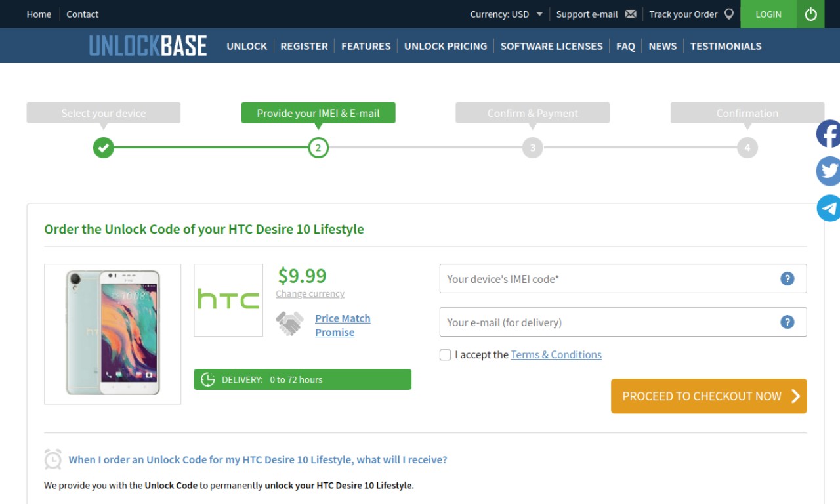840x504 pixels.
Task: Open the FEATURES menu item
Action: click(x=366, y=46)
